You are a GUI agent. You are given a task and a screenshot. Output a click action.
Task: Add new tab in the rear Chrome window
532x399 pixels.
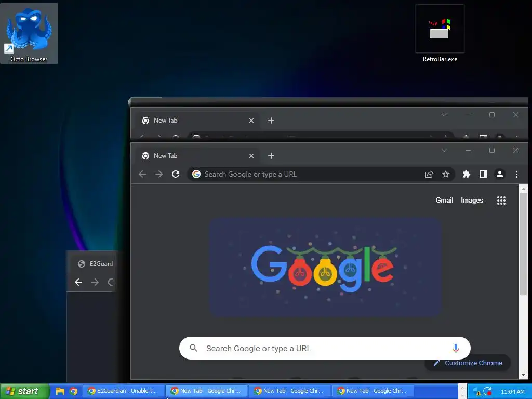271,121
